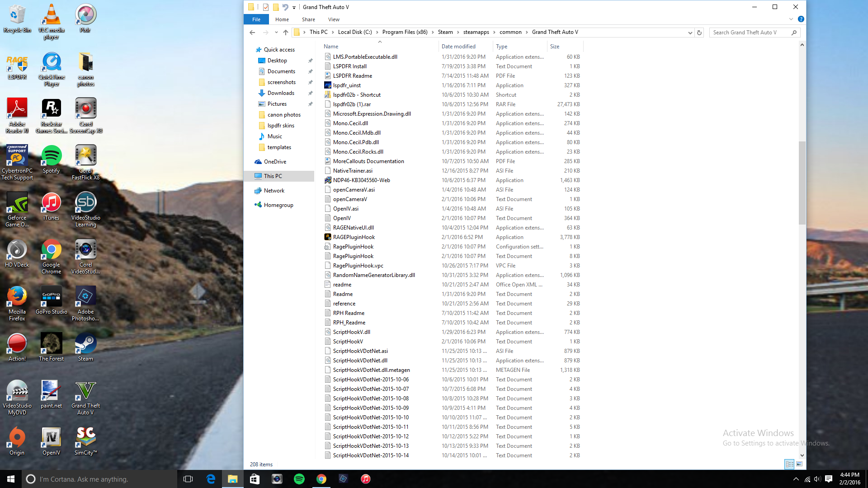
Task: Open the recent locations dropdown arrow
Action: coord(276,33)
